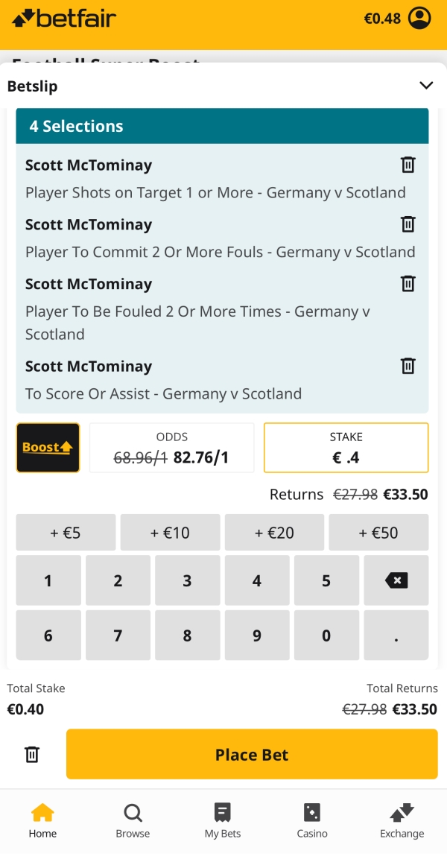Delete the Commit 2 Or More Fouls selection

tap(408, 224)
